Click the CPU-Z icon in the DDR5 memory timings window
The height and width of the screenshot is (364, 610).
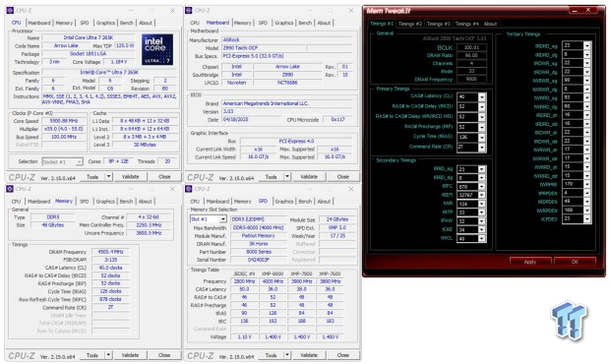pos(10,189)
